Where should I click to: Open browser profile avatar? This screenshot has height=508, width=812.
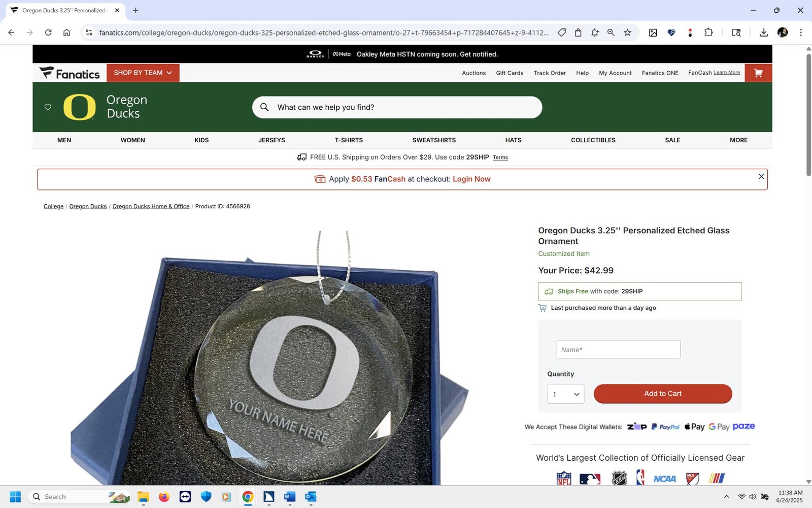[x=783, y=33]
